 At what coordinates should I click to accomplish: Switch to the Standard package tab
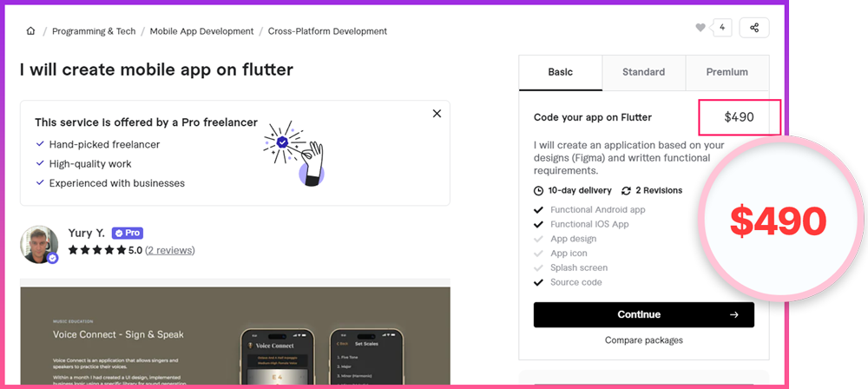coord(643,72)
